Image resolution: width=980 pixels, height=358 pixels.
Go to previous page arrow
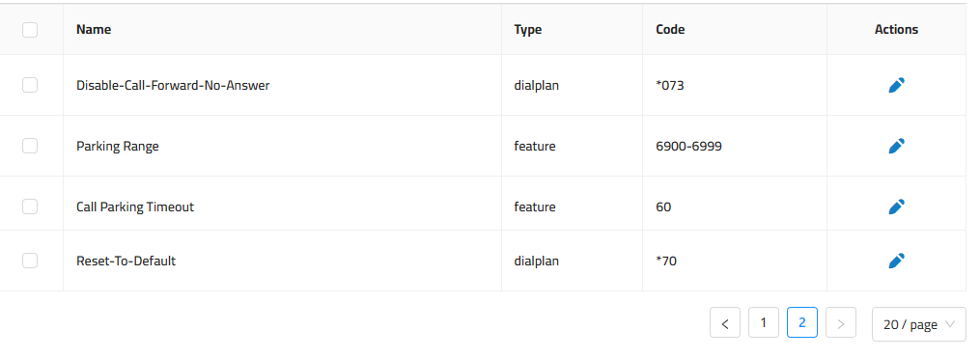coord(725,323)
